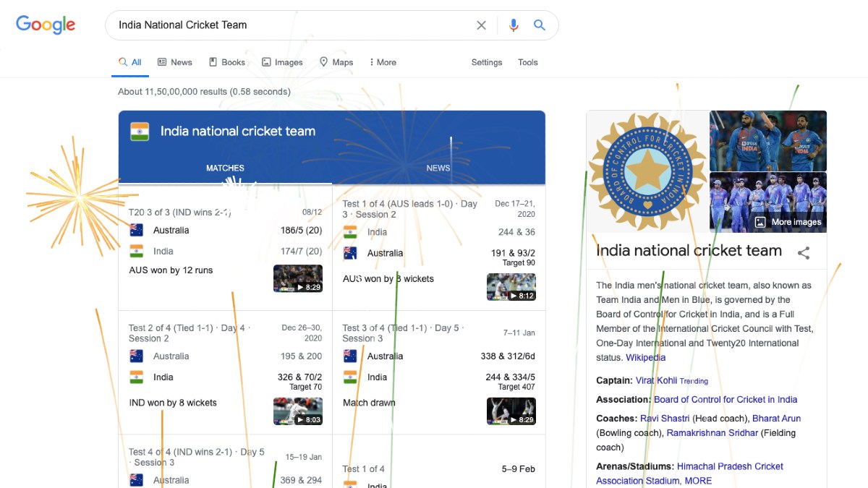Click the Google voice search microphone icon

pyautogui.click(x=514, y=25)
